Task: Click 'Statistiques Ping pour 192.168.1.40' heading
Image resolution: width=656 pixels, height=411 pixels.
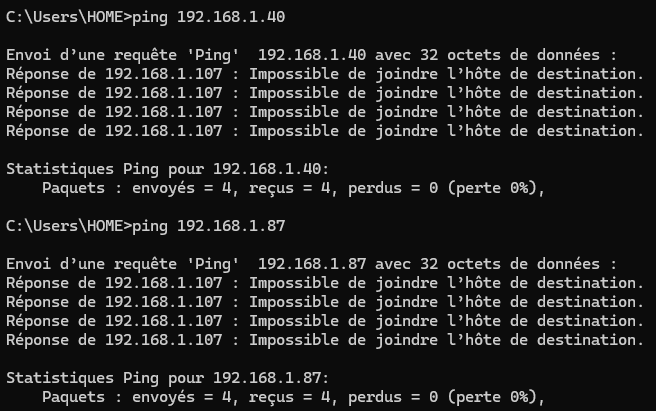Action: click(x=167, y=169)
